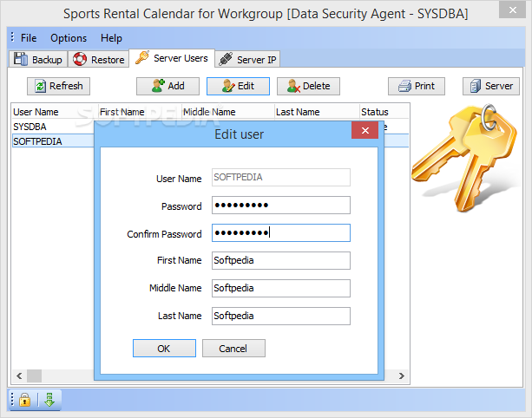Click the Add user icon

[158, 86]
